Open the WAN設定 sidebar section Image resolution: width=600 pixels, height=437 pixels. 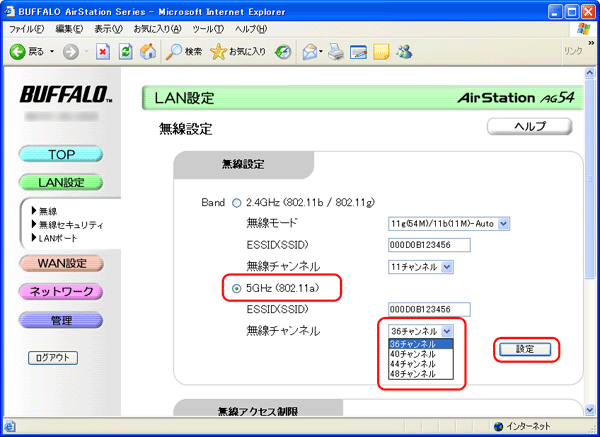point(61,264)
